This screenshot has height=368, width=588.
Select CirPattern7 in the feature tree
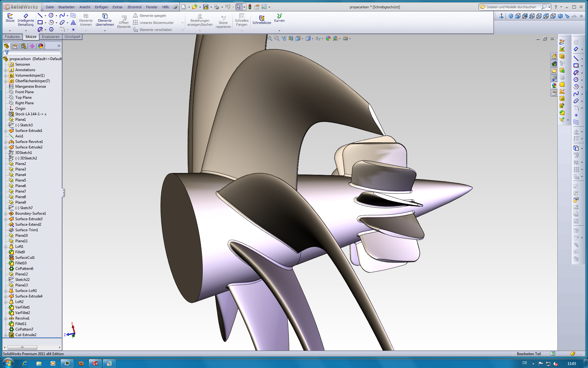(x=24, y=329)
